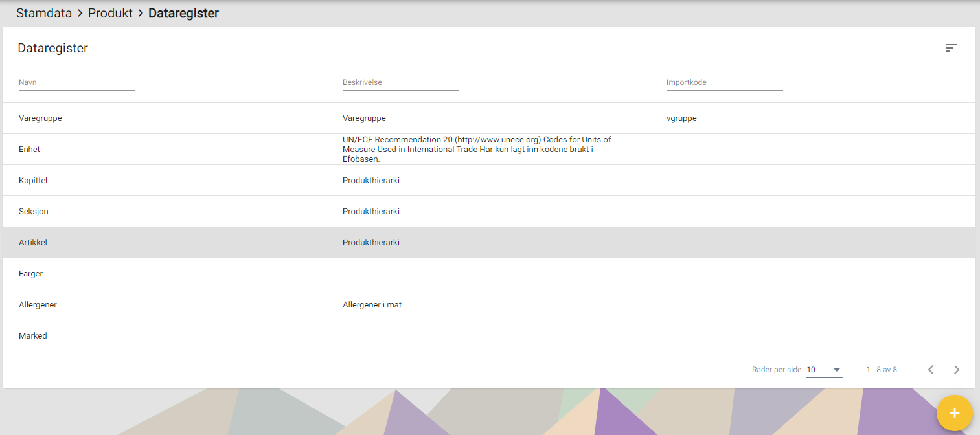The image size is (980, 435).
Task: Open the filter list icon
Action: [951, 48]
